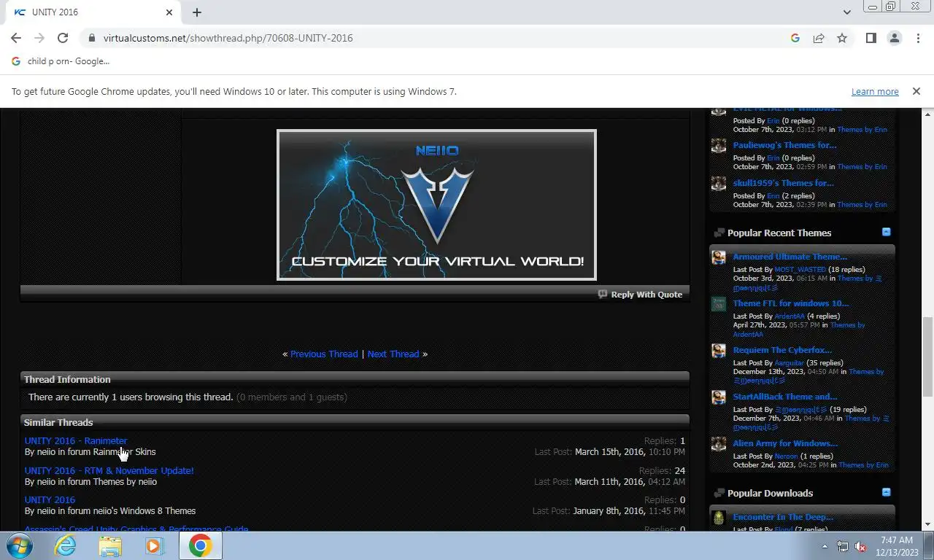The height and width of the screenshot is (560, 934).
Task: Open skull1959's Themes for... link
Action: (x=783, y=183)
